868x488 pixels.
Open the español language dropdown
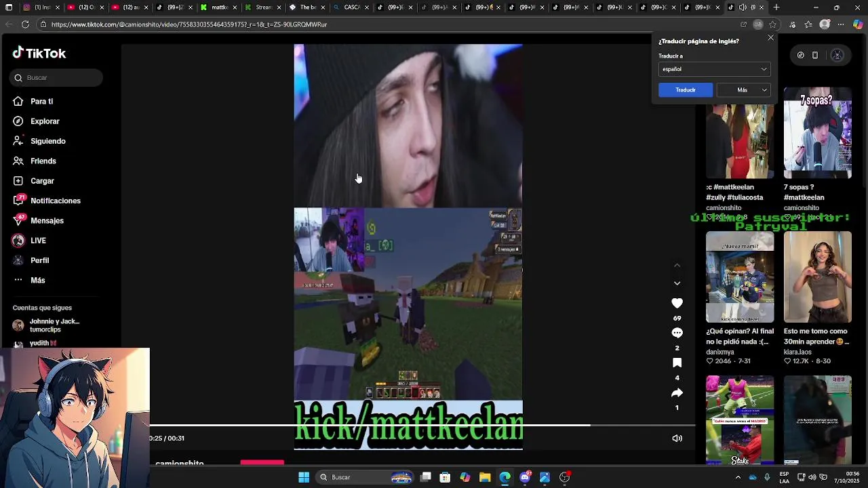(714, 69)
